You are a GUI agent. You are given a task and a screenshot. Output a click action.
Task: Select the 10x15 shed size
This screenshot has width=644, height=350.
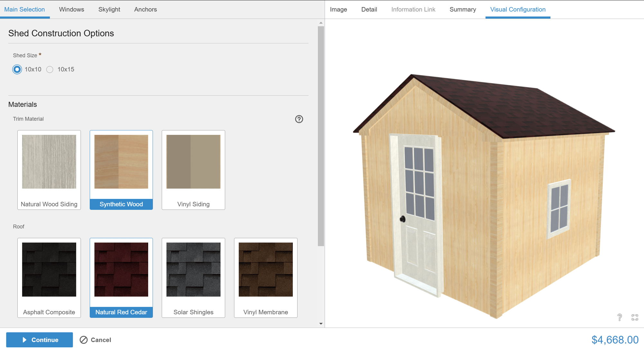coord(50,69)
